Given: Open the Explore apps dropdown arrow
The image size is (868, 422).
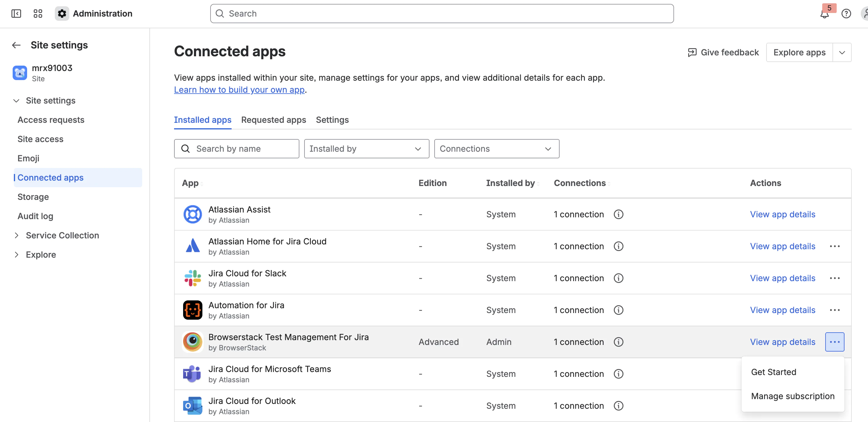Looking at the screenshot, I should tap(842, 53).
